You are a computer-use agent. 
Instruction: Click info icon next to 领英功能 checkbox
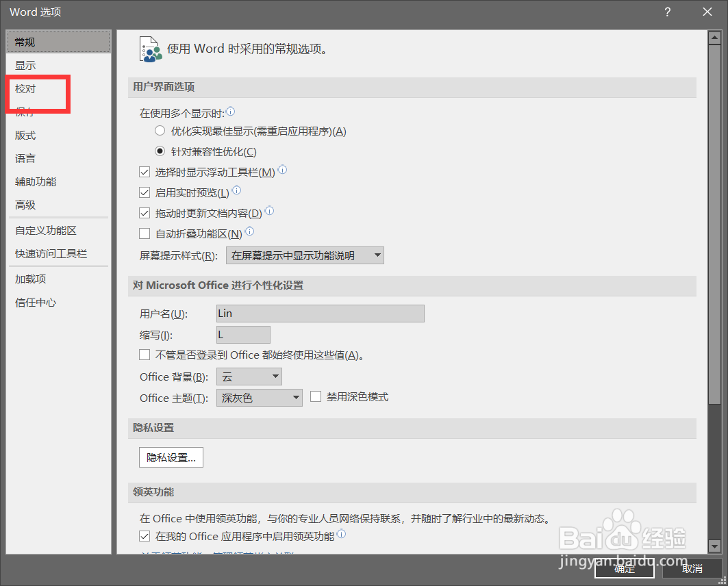point(341,534)
